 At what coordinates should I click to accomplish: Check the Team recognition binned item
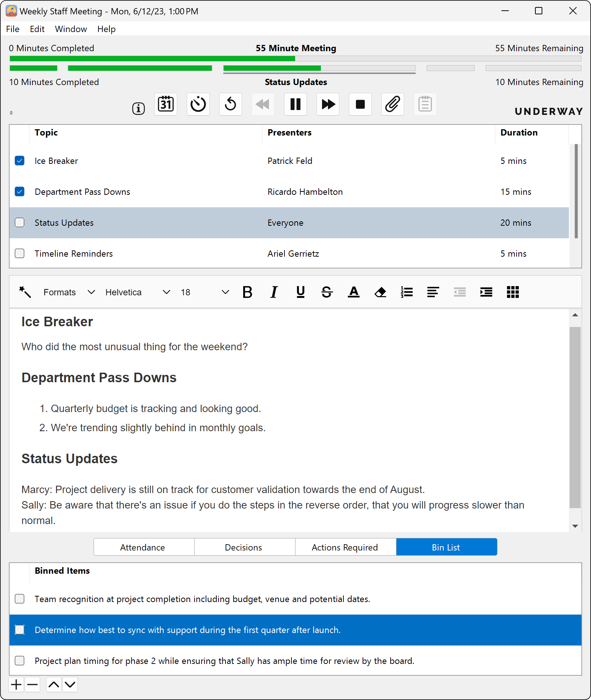(x=20, y=599)
